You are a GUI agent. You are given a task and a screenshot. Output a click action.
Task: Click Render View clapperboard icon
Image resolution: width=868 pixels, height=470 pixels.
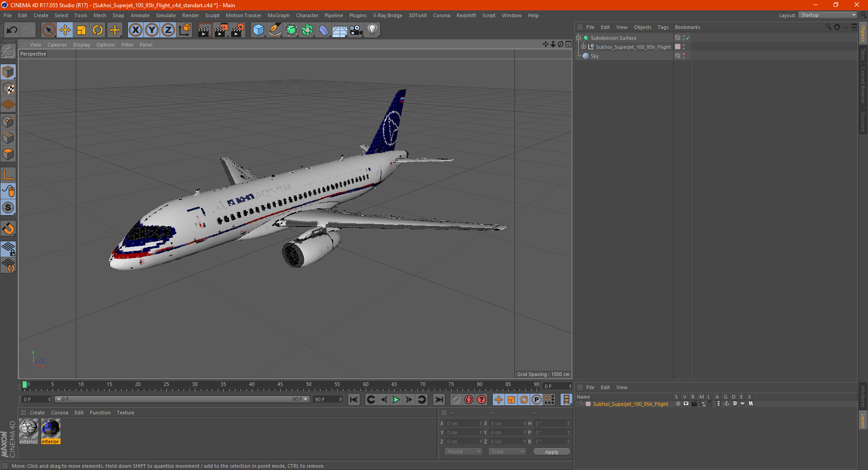click(204, 30)
